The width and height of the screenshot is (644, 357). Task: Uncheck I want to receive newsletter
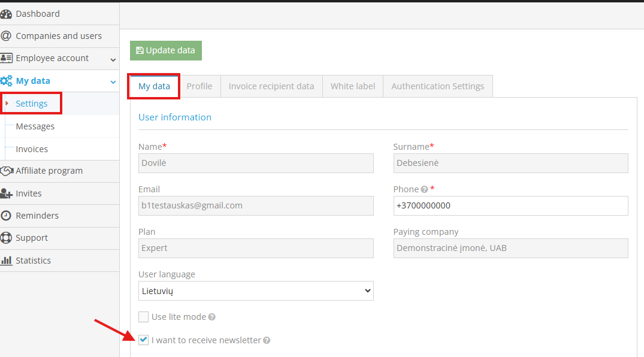143,339
